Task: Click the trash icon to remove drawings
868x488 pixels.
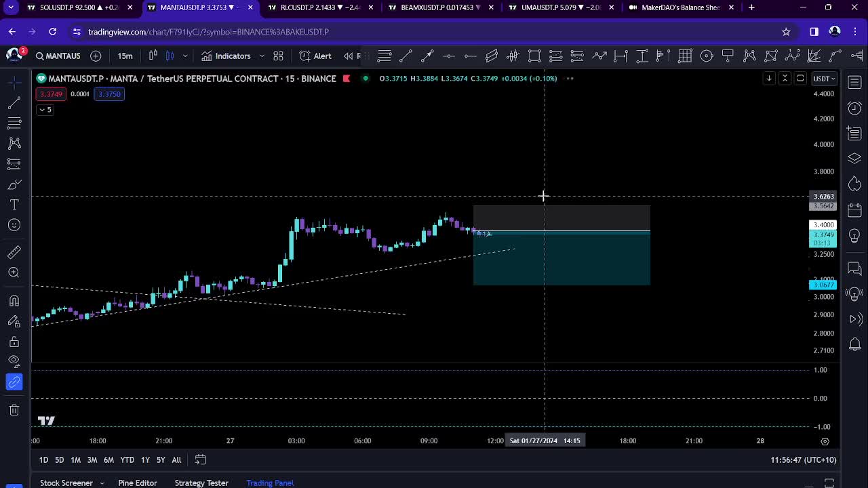Action: coord(14,409)
